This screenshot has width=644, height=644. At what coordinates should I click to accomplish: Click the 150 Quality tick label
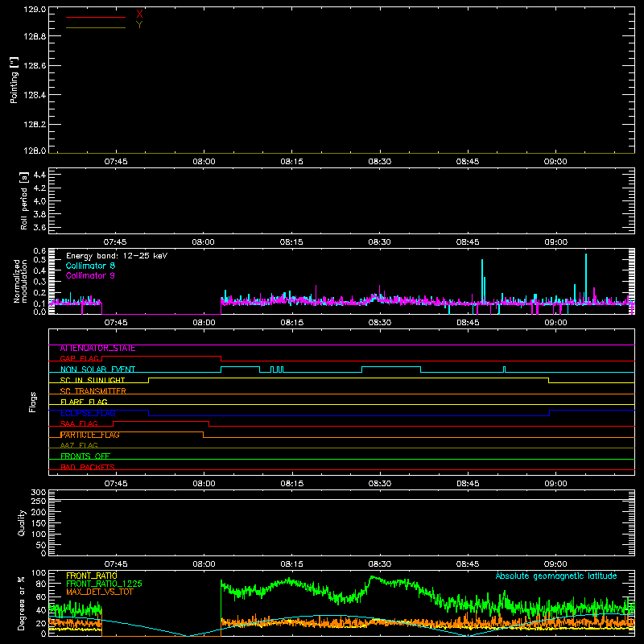(x=39, y=523)
